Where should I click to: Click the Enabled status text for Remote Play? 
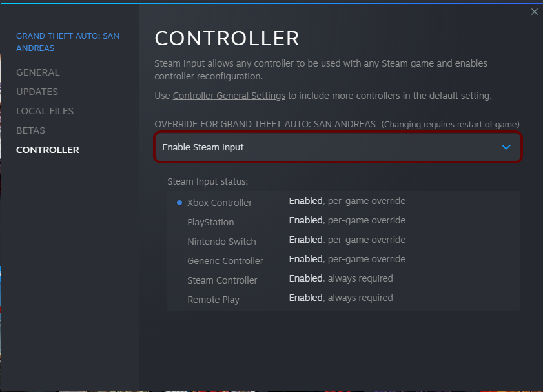point(305,298)
